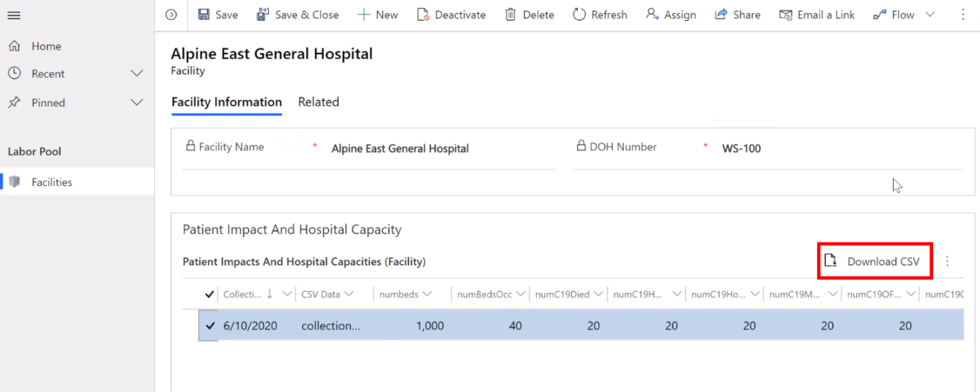Click the New plus icon

(x=364, y=15)
